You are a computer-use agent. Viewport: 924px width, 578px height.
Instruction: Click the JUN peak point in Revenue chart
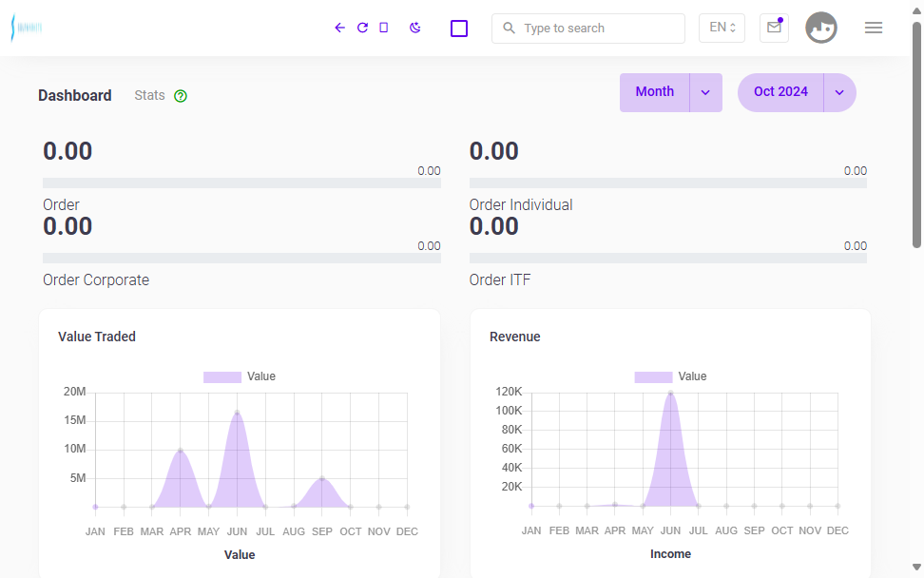670,393
